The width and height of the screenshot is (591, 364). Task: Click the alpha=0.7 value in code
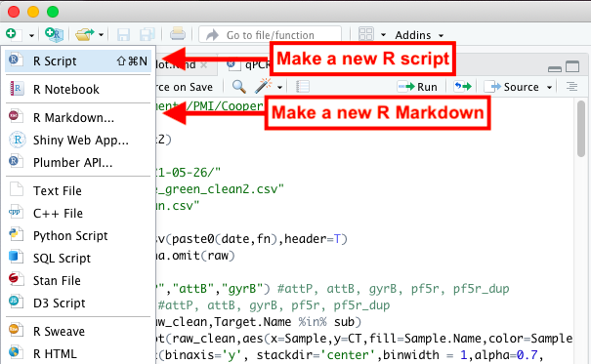pyautogui.click(x=506, y=355)
